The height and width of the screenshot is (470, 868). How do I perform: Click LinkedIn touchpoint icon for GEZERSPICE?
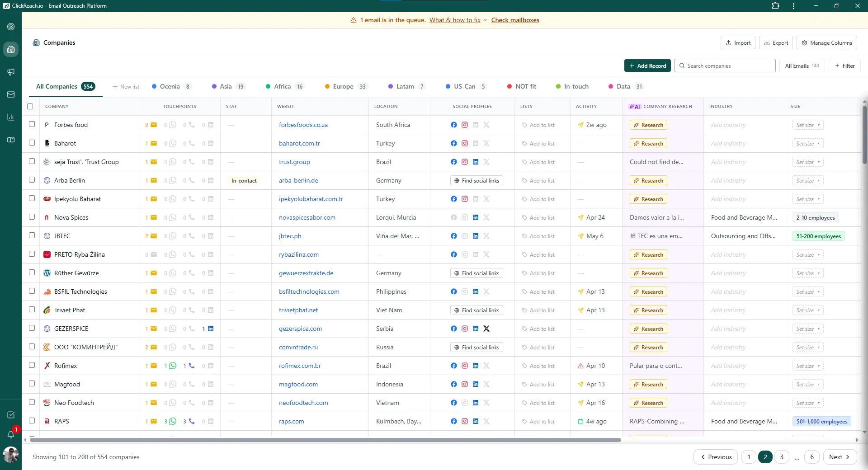(x=211, y=329)
